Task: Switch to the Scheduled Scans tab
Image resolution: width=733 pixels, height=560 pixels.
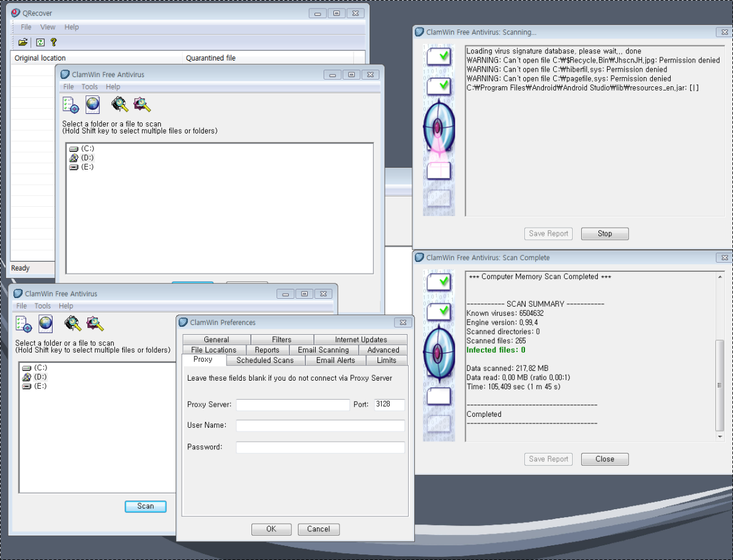Action: point(265,360)
